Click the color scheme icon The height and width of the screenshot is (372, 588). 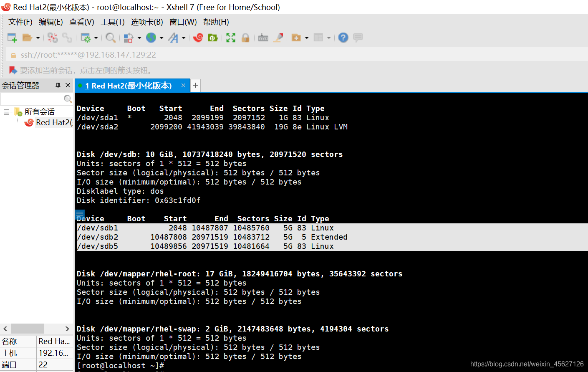click(x=129, y=38)
